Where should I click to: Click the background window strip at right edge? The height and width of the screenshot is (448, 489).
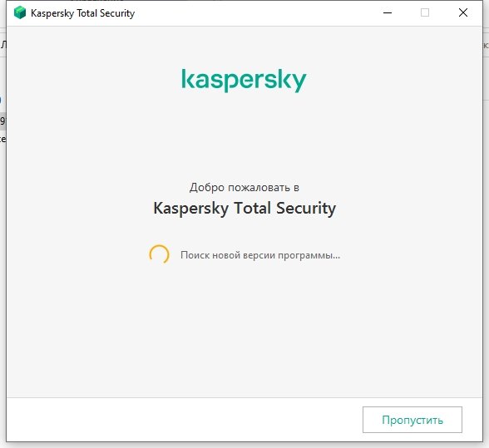coord(486,45)
